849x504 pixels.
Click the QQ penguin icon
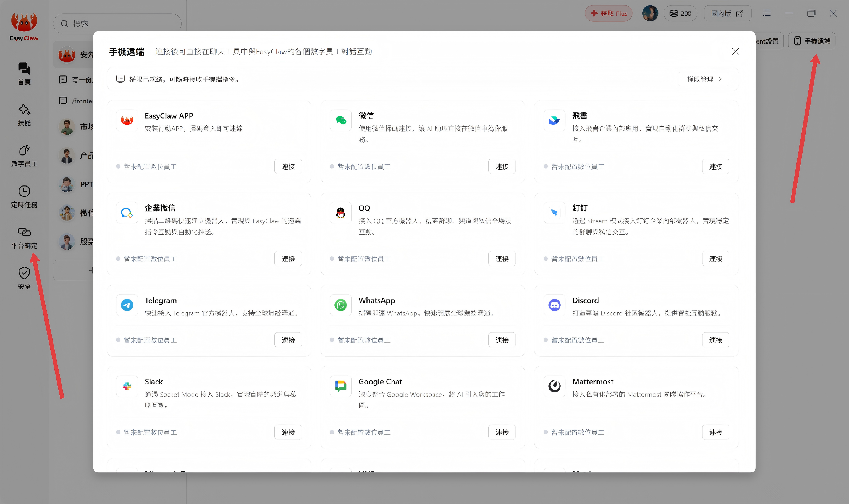(340, 212)
